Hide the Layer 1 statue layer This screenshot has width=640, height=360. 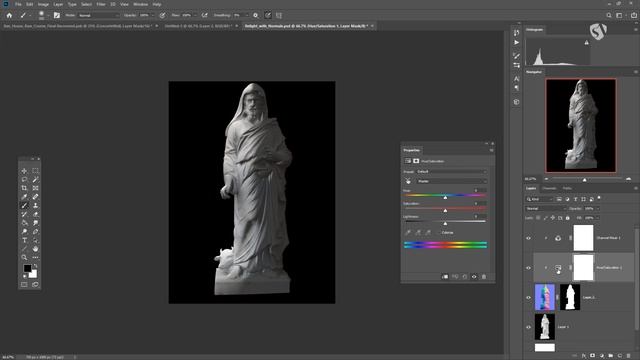coord(529,327)
